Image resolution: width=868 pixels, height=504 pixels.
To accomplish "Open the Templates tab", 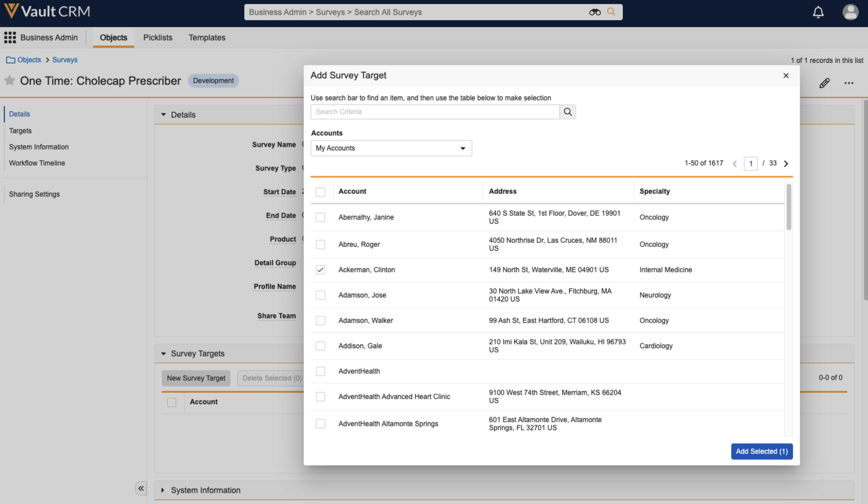I will pyautogui.click(x=207, y=37).
